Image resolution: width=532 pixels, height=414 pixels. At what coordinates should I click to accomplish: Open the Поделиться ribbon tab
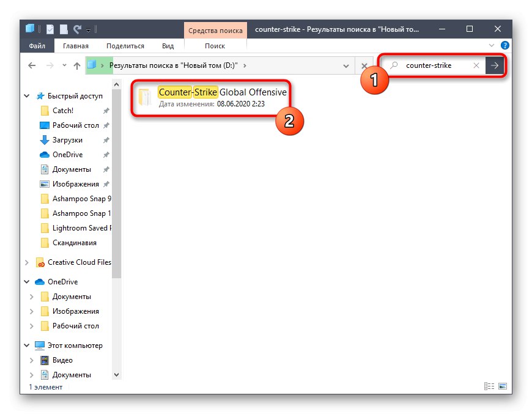coord(125,46)
